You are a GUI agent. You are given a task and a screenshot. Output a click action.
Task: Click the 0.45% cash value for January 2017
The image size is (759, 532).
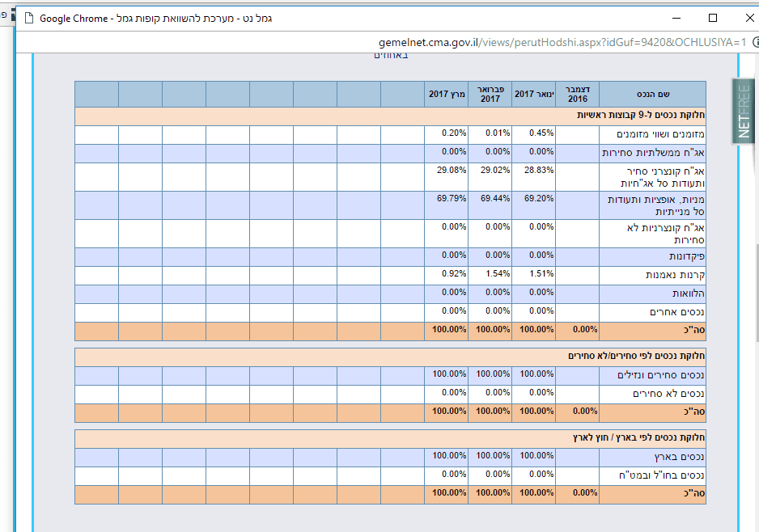(541, 133)
